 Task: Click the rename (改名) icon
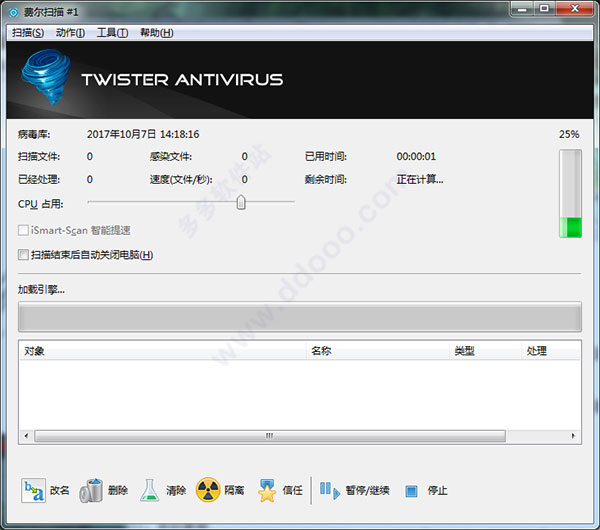[x=33, y=490]
